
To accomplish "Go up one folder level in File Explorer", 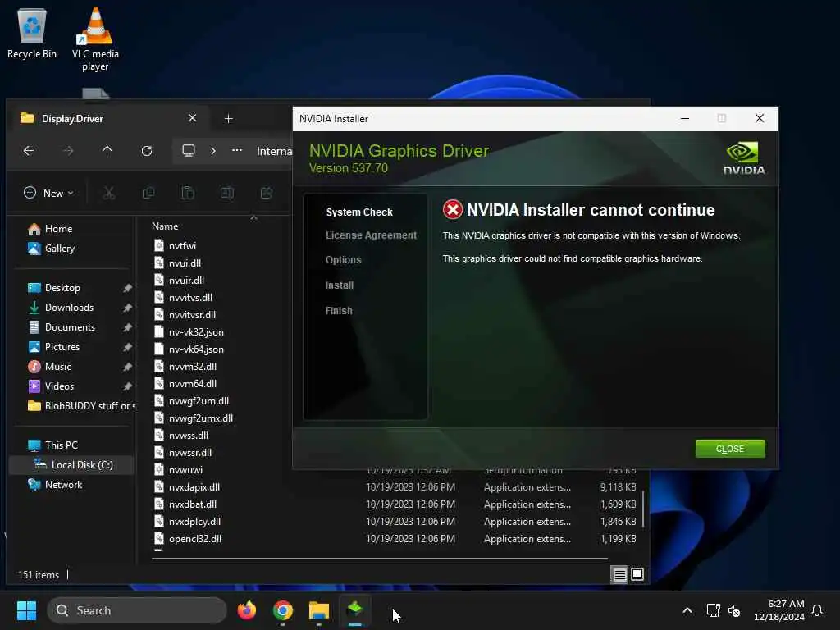I will coord(107,151).
